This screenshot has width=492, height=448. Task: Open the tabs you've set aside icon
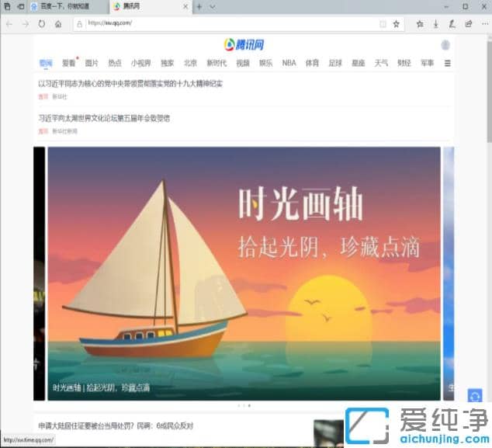tap(7, 6)
